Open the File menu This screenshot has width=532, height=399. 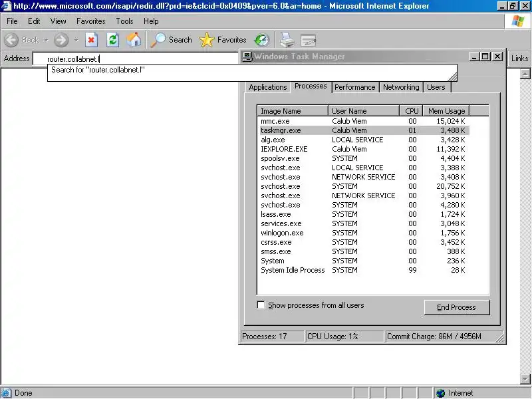(x=12, y=21)
